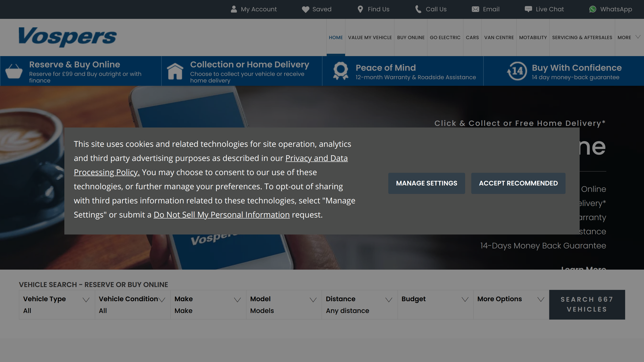Open the Privacy and Data Processing Policy link
The width and height of the screenshot is (644, 362).
(x=317, y=158)
